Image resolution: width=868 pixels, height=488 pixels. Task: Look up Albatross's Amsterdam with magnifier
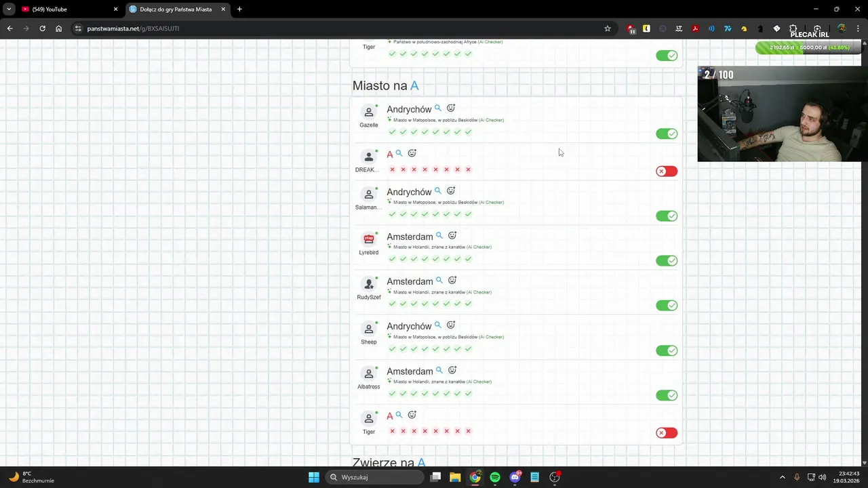[x=439, y=371]
